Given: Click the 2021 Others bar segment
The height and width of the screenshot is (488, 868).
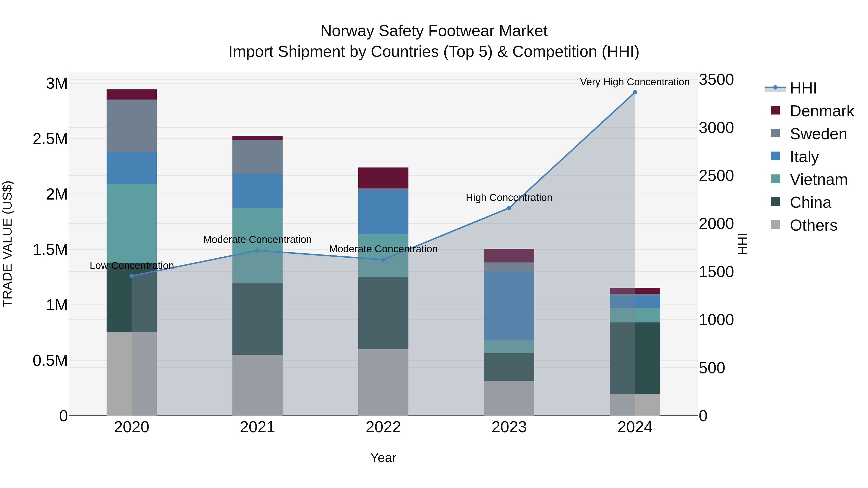Looking at the screenshot, I should [258, 385].
